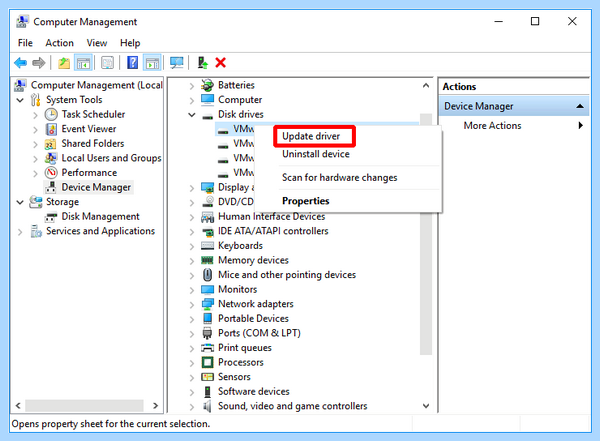Viewport: 600px width, 441px height.
Task: Select Human Interface Devices category
Action: tap(271, 217)
